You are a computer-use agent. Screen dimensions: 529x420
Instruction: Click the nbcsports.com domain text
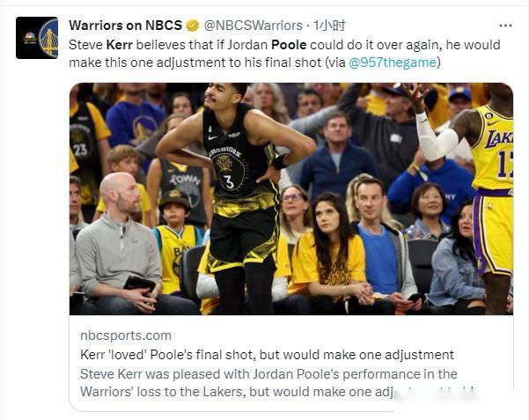tap(126, 335)
